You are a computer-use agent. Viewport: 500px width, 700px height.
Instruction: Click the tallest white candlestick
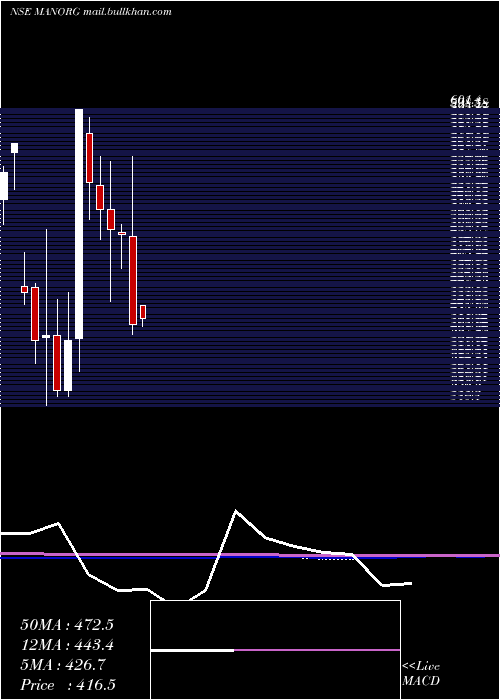tap(79, 224)
